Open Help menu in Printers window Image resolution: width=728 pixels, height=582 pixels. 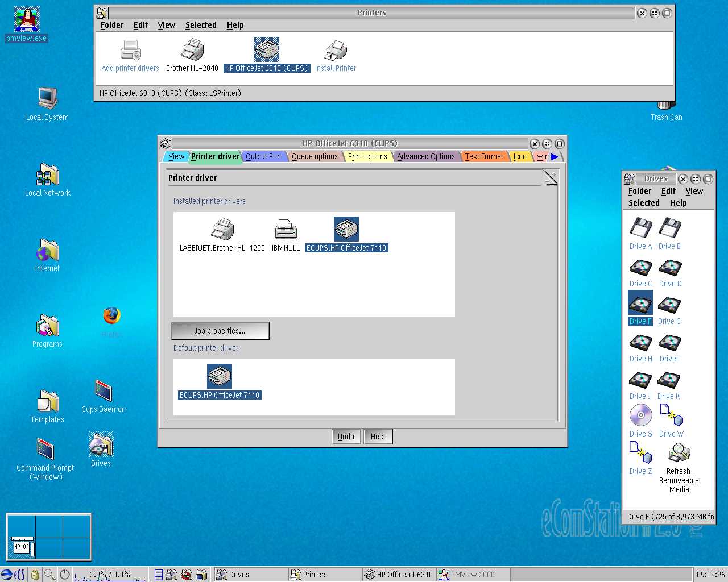click(235, 25)
